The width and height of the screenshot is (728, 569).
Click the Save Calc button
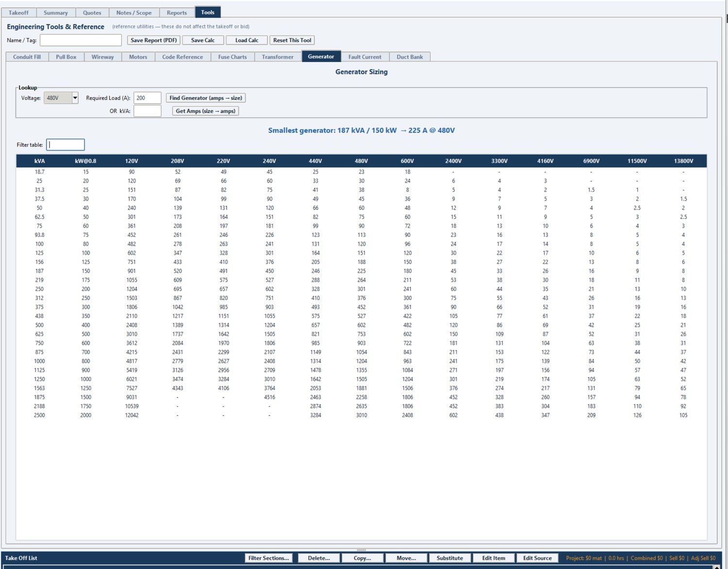click(x=203, y=40)
